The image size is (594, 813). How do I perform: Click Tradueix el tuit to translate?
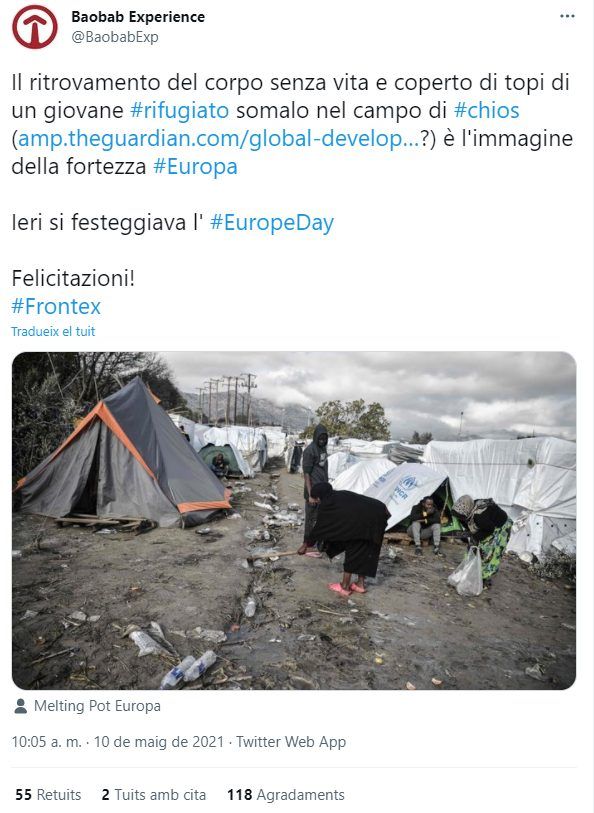tap(53, 331)
